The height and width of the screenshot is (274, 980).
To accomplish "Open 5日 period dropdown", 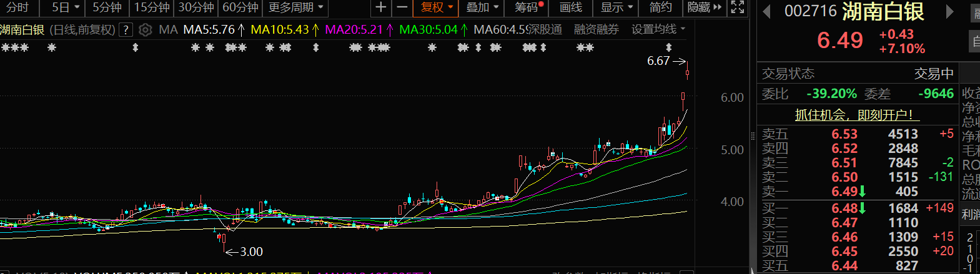I will [66, 7].
